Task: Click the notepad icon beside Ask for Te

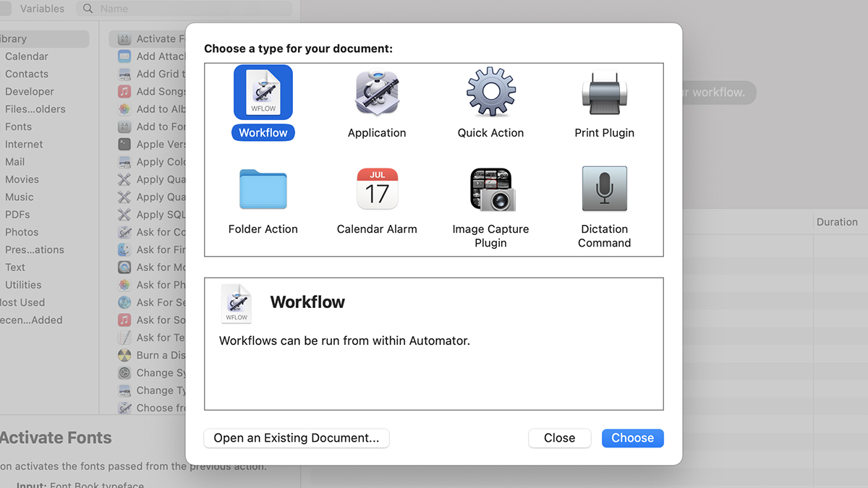Action: point(124,338)
